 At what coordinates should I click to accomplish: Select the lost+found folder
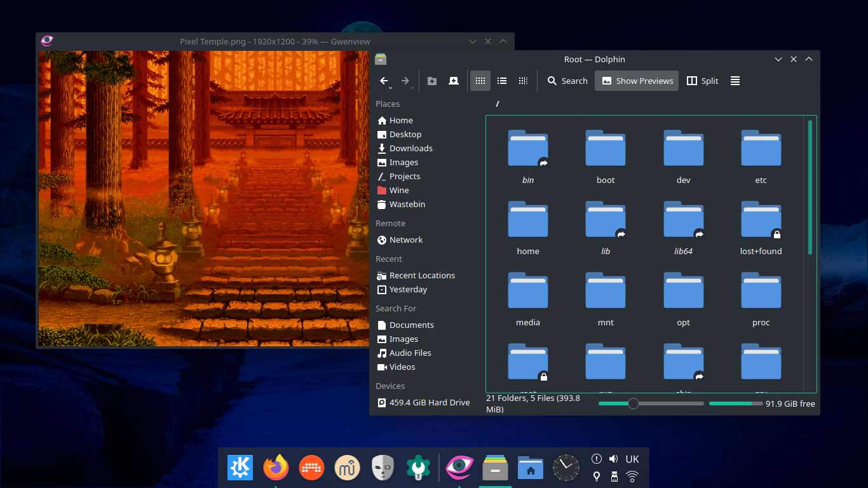click(761, 228)
